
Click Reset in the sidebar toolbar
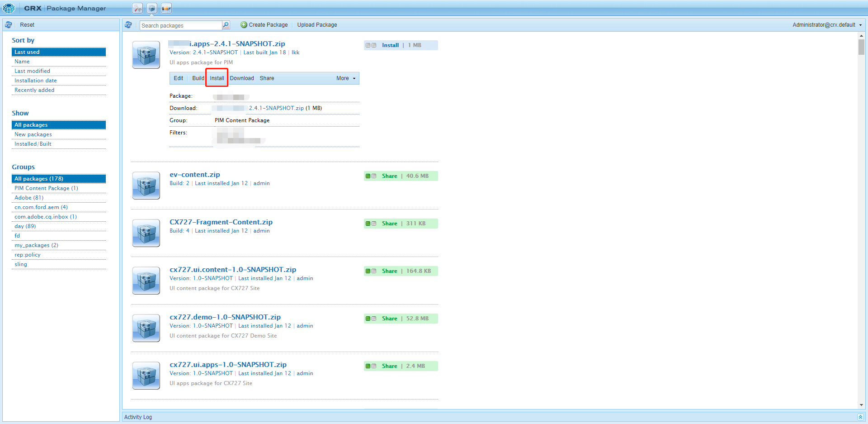click(x=27, y=25)
